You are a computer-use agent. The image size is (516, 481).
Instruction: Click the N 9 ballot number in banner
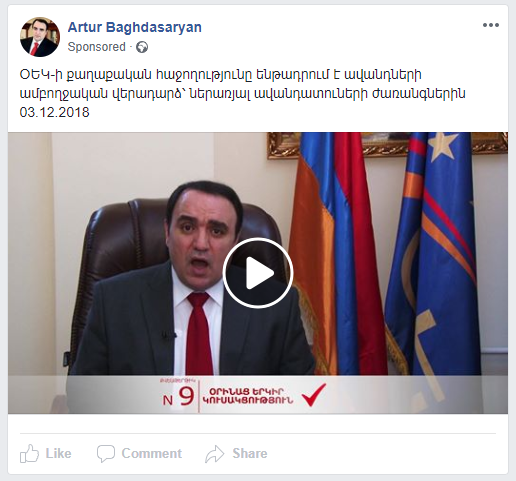coord(178,397)
